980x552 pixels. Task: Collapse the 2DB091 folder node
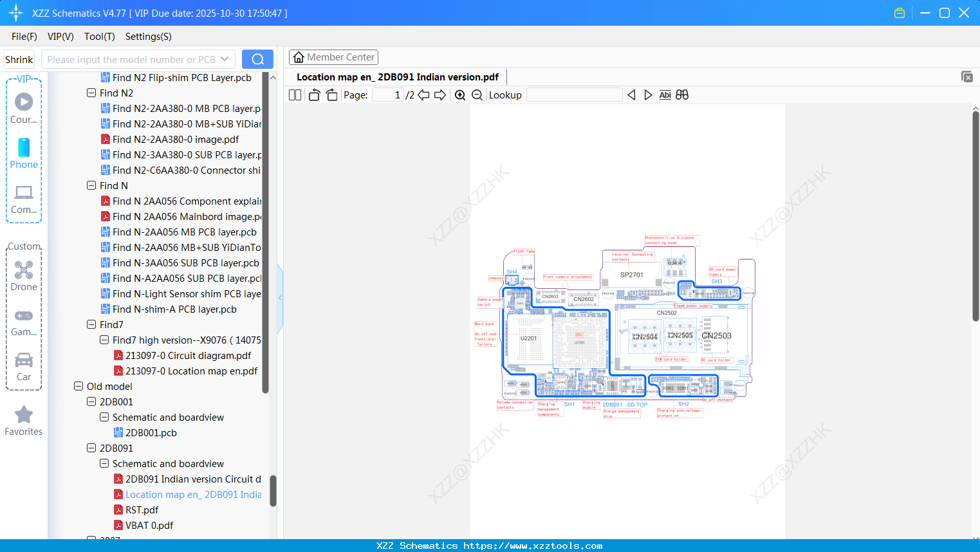click(91, 448)
